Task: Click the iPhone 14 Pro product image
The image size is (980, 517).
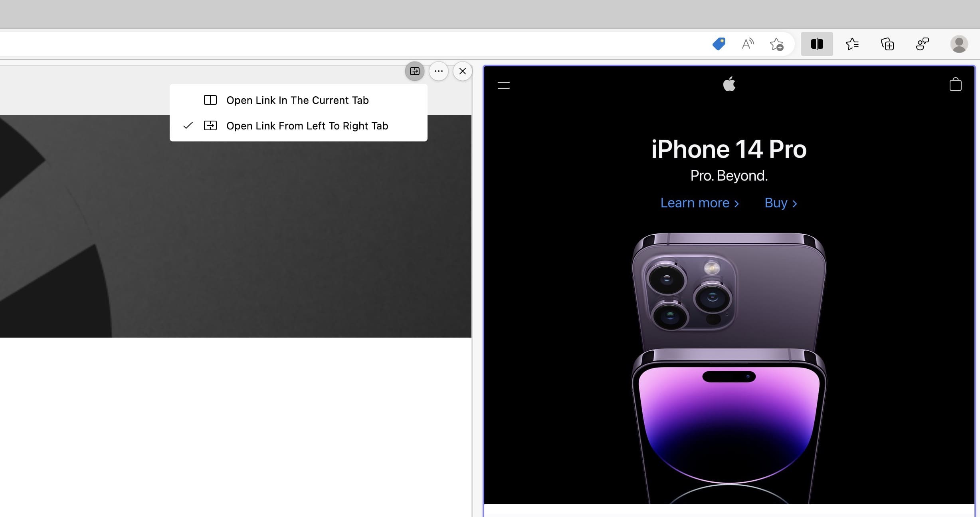Action: point(729,368)
